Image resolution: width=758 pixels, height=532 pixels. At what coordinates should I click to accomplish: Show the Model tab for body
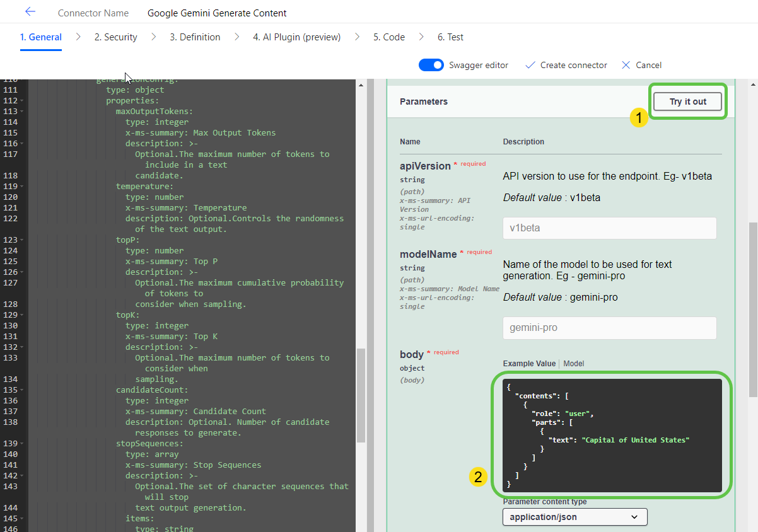click(x=573, y=363)
